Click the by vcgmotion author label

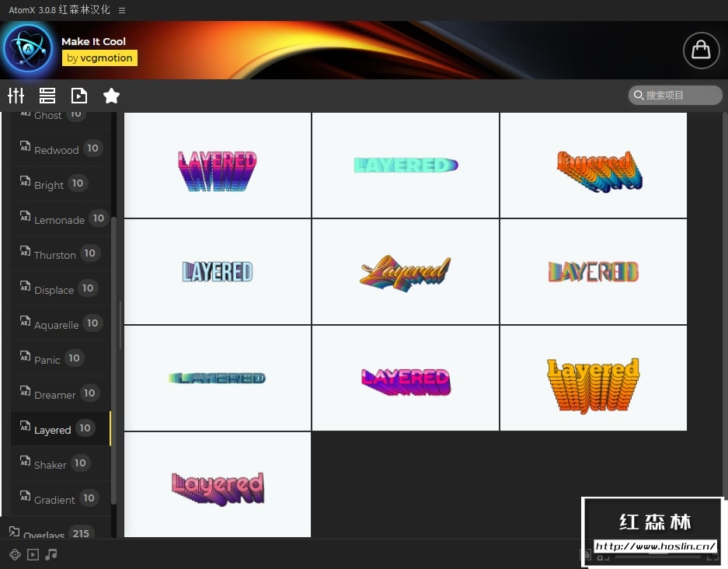click(x=99, y=58)
